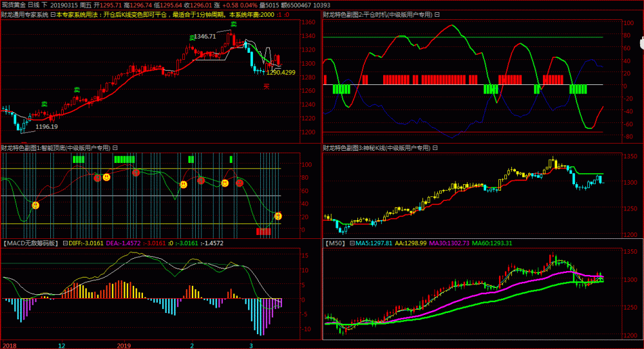Click the 周五 weekday label

click(86, 5)
